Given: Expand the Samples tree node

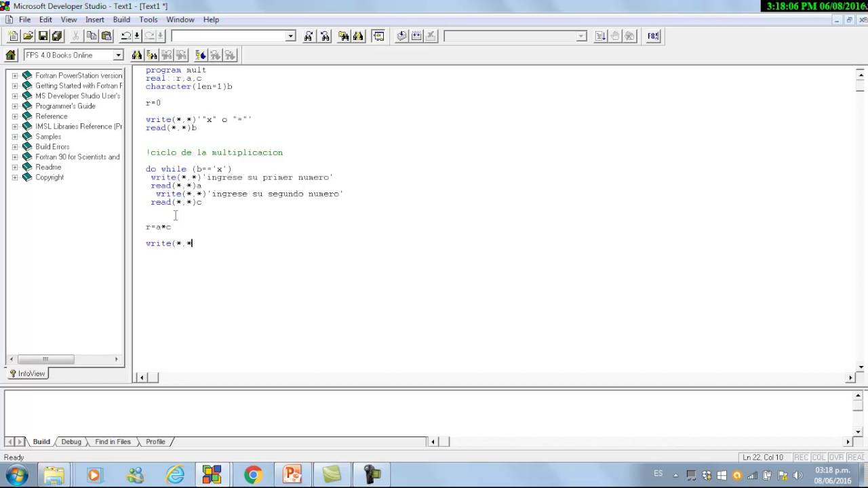Looking at the screenshot, I should [15, 137].
